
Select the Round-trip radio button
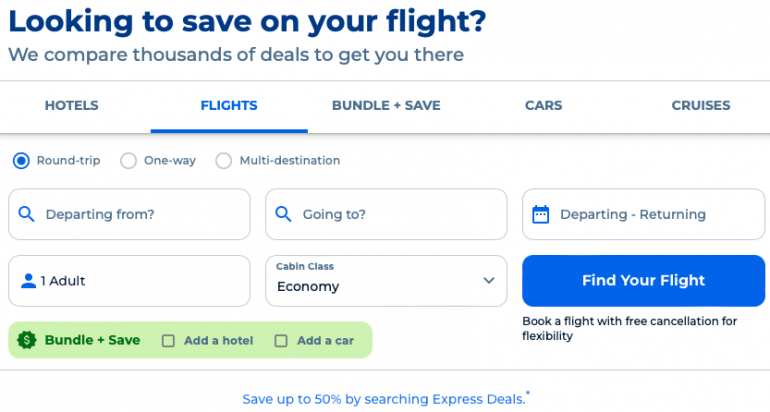[21, 160]
